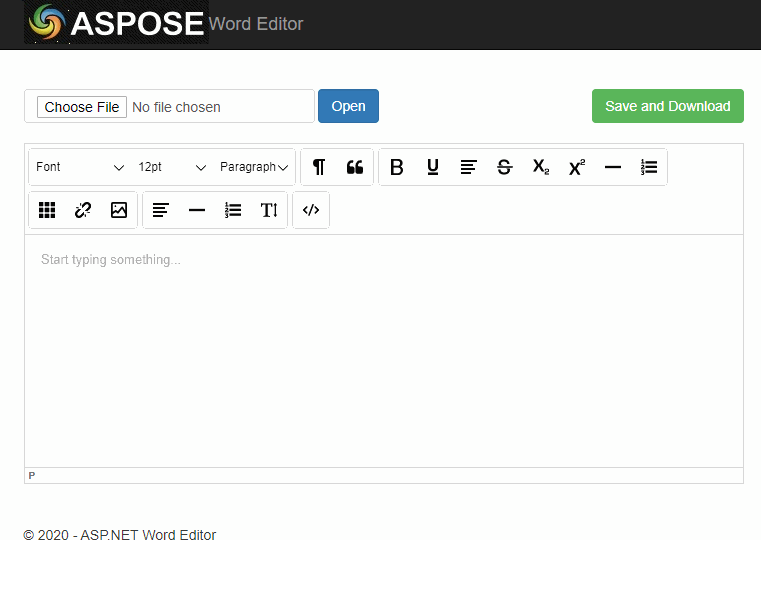Apply underline formatting
Viewport: 761px width, 595px height.
pyautogui.click(x=433, y=167)
